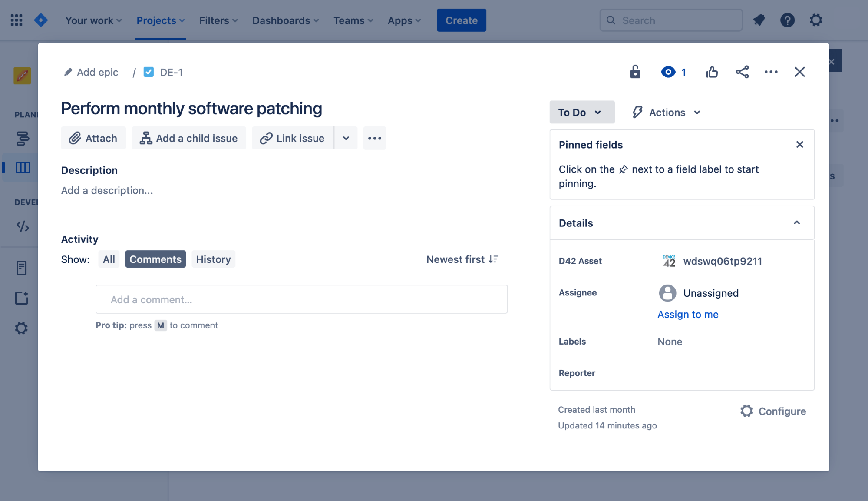
Task: Click the Add a comment field
Action: pyautogui.click(x=301, y=299)
